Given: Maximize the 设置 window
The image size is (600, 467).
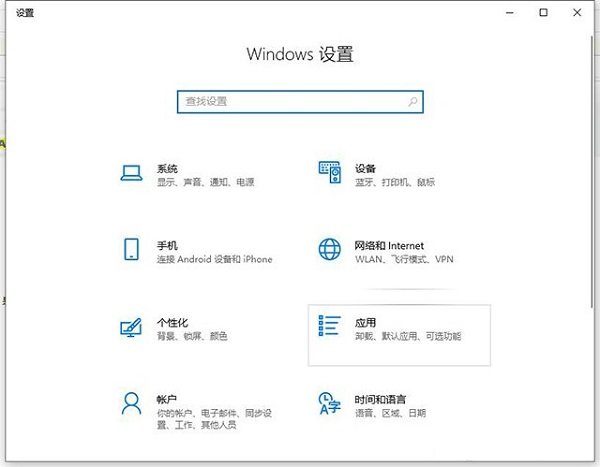Looking at the screenshot, I should tap(544, 12).
